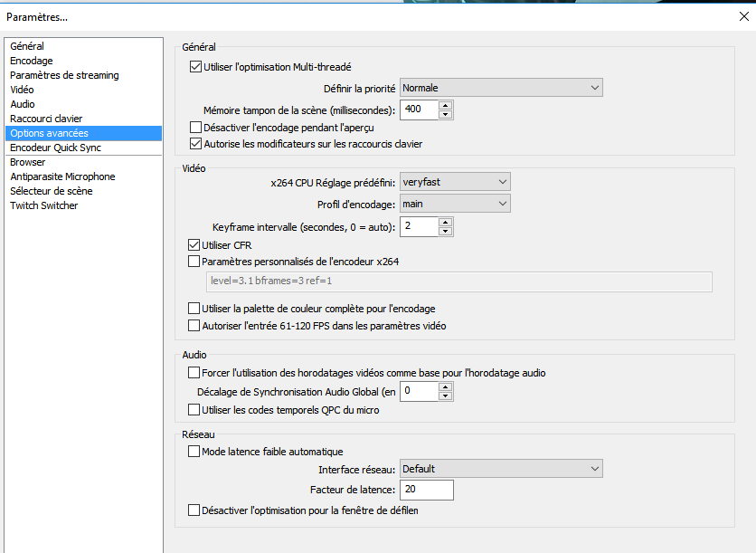Viewport: 756px width, 553px height.
Task: Decrease the Keyframe interval with the down arrow
Action: coord(446,231)
